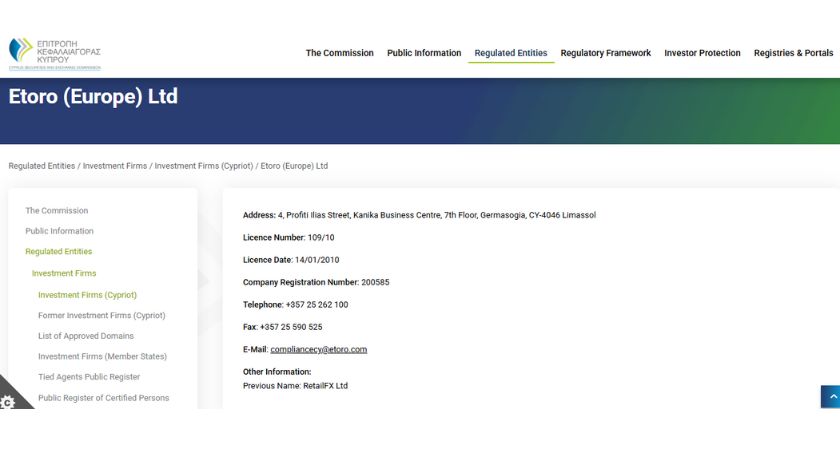Click the Etoro (Europe) Ltd page heading
The width and height of the screenshot is (840, 473).
click(93, 96)
